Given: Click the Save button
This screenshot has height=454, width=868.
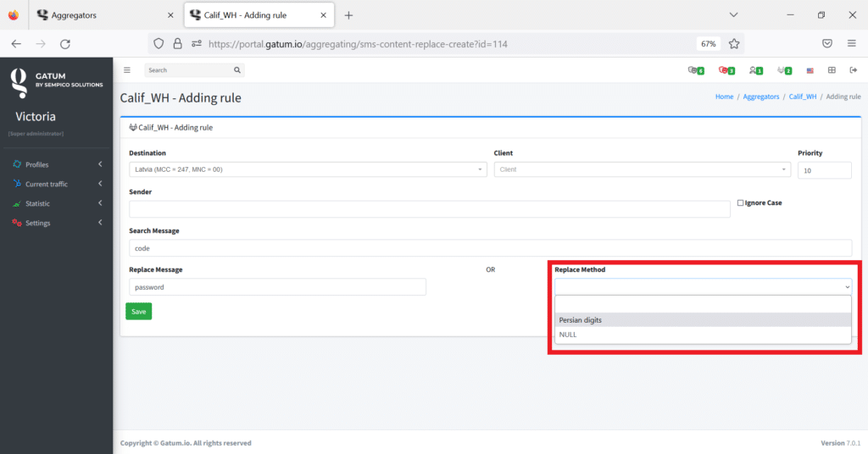Looking at the screenshot, I should click(x=138, y=312).
